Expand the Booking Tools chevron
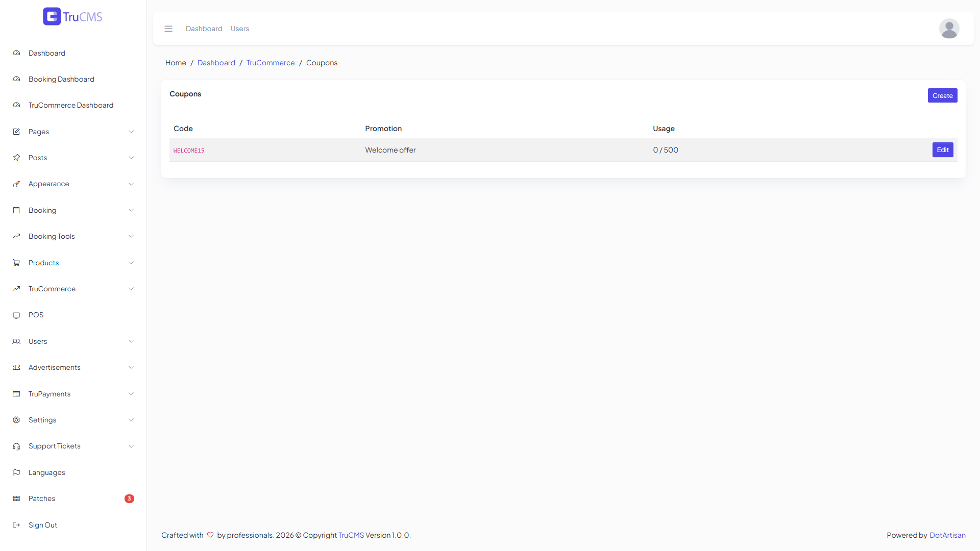The height and width of the screenshot is (551, 980). point(131,236)
